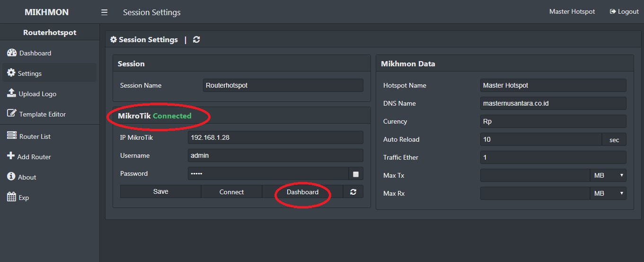Click the Hotspot Name input field
This screenshot has height=262, width=644.
(553, 85)
